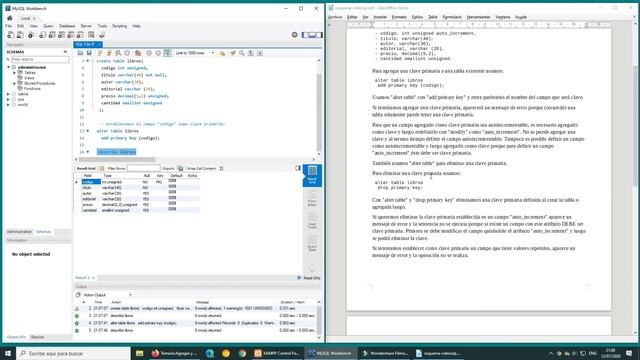
Task: Search table data icon in main toolbar
Action: 91,35
